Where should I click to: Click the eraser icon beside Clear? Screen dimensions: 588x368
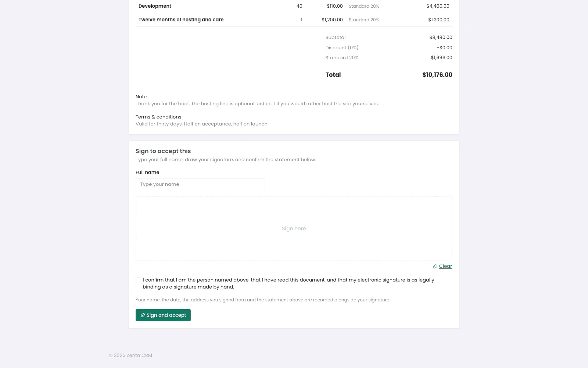point(435,266)
